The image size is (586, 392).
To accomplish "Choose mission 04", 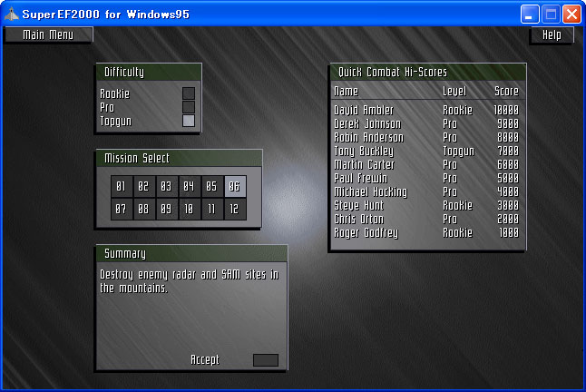I will pos(189,186).
